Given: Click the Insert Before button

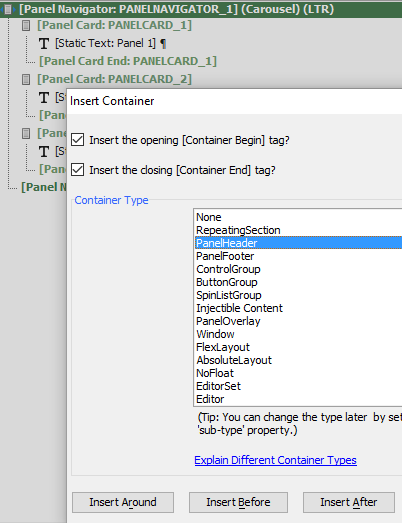Looking at the screenshot, I should click(238, 502).
